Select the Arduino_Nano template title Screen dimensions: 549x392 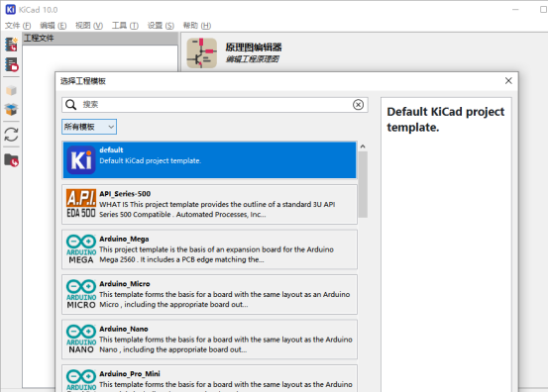[x=124, y=329]
